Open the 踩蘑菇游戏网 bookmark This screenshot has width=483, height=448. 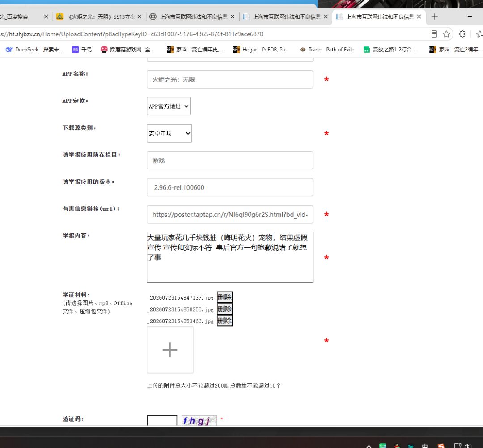(127, 50)
